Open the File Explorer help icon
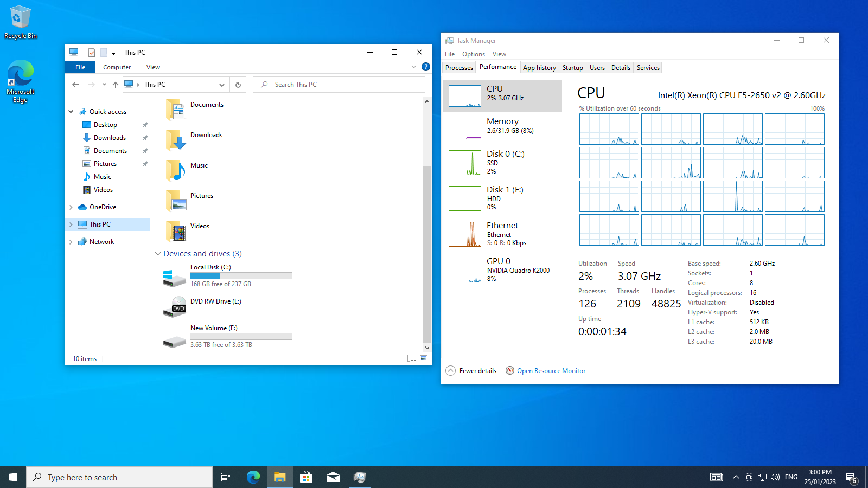This screenshot has height=488, width=868. (x=426, y=67)
